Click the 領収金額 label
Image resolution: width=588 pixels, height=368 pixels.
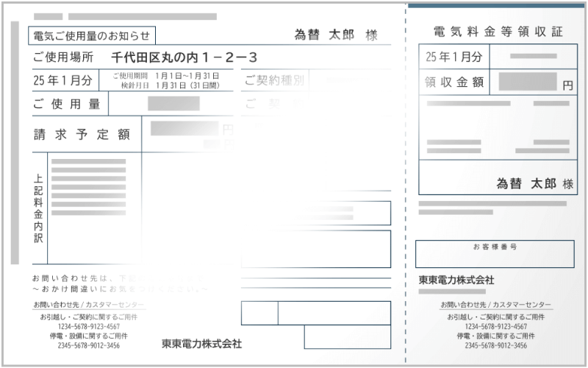[x=454, y=82]
